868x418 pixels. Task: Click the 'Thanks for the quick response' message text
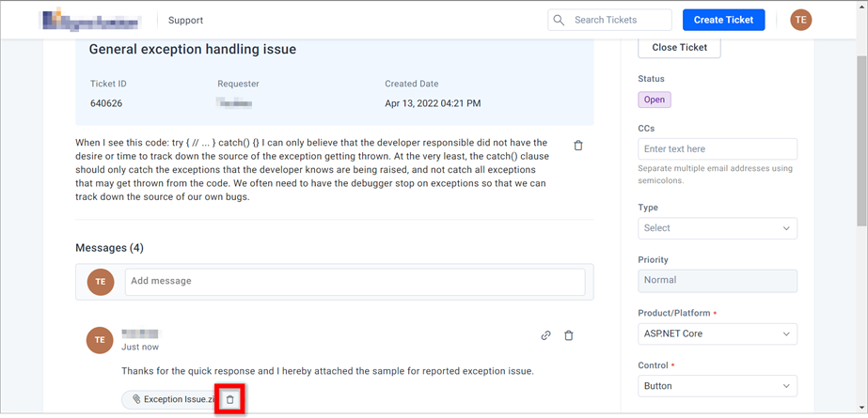(327, 371)
